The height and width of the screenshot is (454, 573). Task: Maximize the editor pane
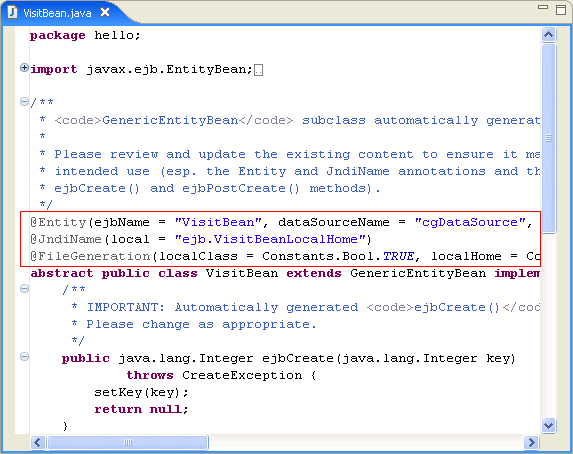click(x=561, y=10)
